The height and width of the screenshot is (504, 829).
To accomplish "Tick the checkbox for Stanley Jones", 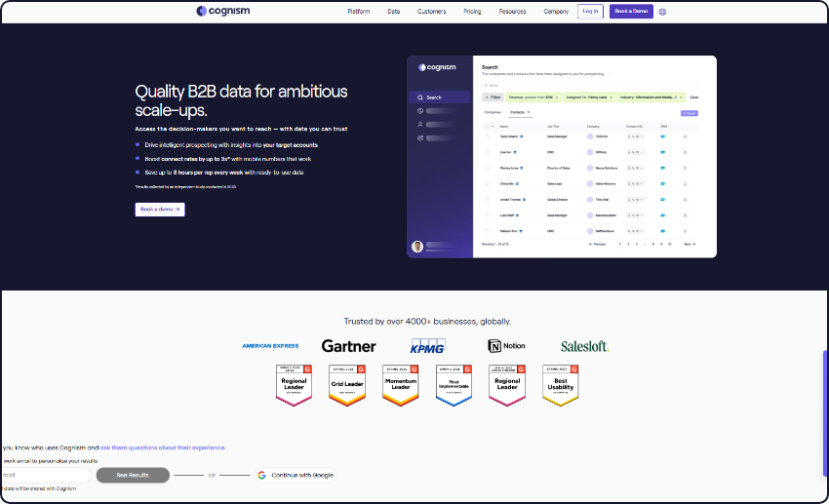I will click(488, 168).
